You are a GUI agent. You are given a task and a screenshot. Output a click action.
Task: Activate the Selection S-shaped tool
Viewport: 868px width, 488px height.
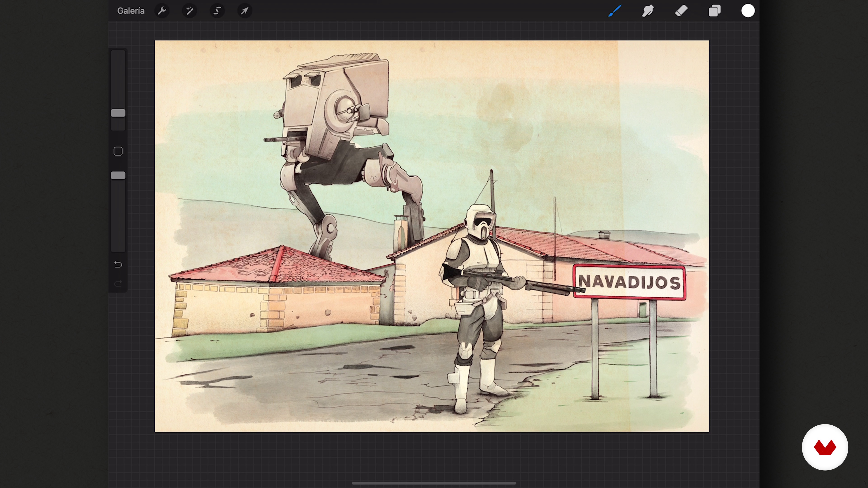217,11
